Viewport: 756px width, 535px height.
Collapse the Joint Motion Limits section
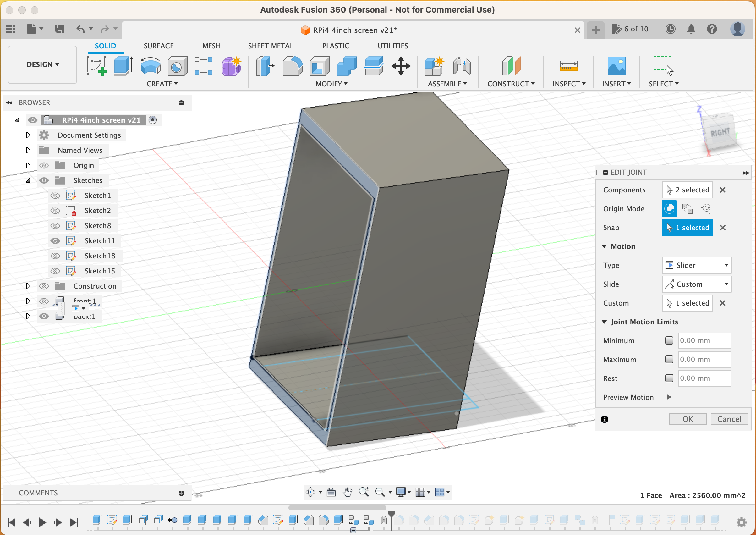click(x=604, y=322)
